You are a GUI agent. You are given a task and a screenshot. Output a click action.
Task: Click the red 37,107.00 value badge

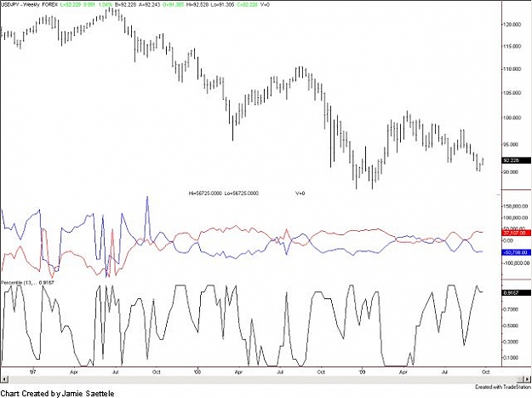(x=516, y=233)
